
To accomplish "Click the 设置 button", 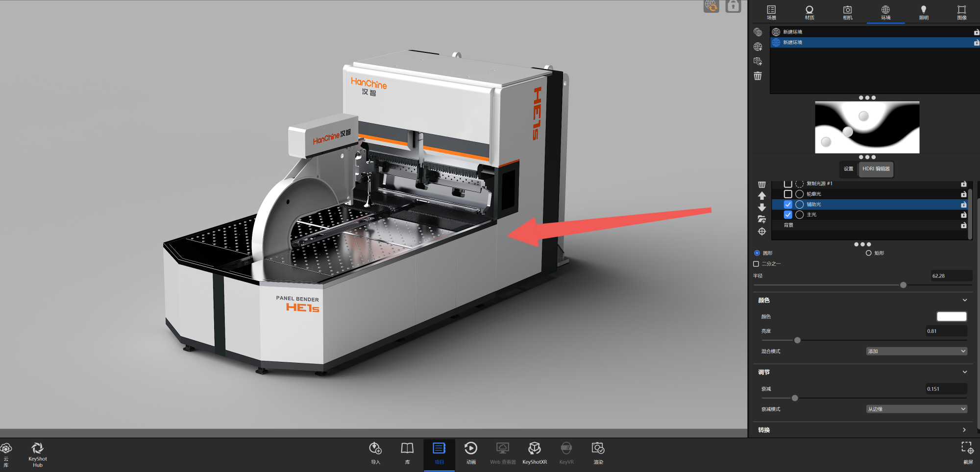I will tap(848, 169).
